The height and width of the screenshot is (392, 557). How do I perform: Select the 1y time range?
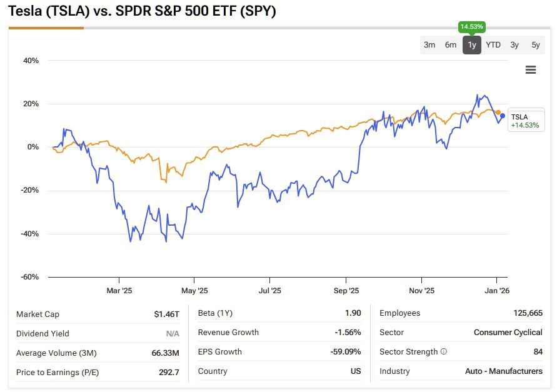(x=472, y=45)
